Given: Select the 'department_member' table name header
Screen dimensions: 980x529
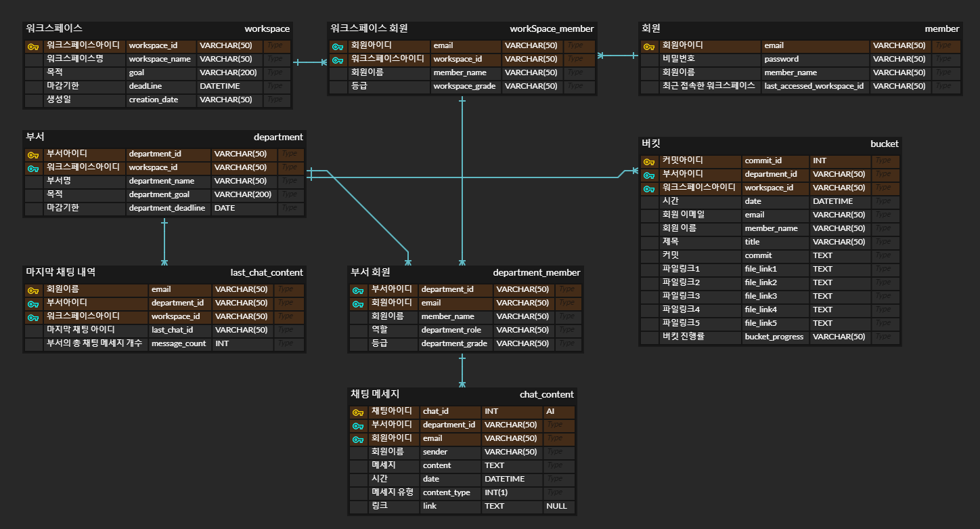Looking at the screenshot, I should pyautogui.click(x=537, y=272).
